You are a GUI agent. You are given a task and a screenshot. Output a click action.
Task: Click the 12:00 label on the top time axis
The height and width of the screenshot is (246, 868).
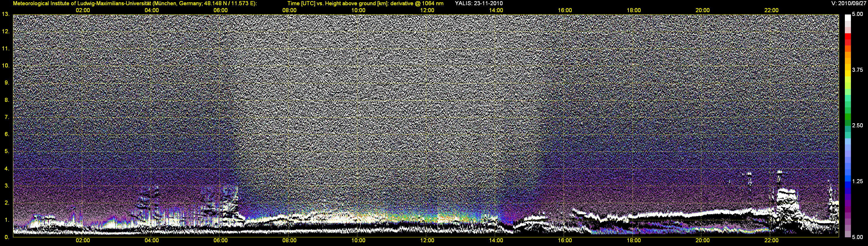[x=427, y=10]
